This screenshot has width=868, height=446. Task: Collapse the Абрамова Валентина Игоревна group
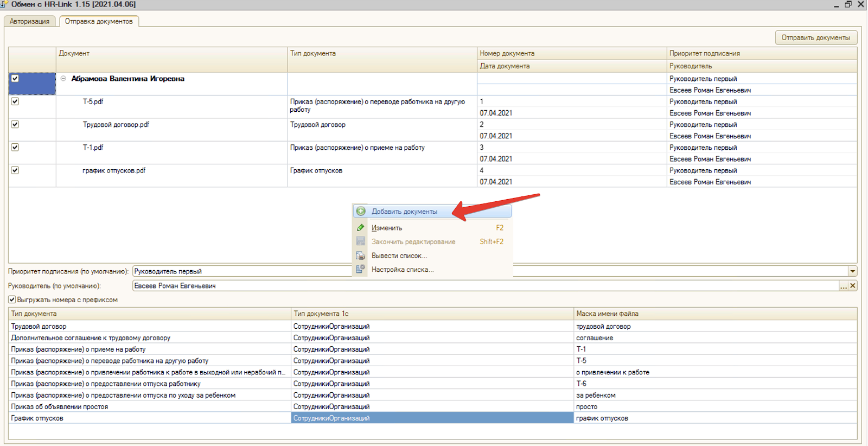coord(63,78)
